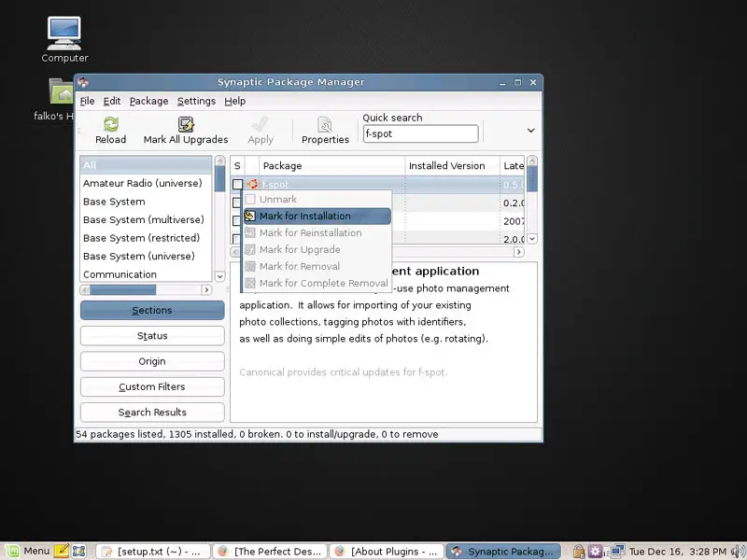
Task: Click the package list scroll down arrow
Action: tap(532, 239)
